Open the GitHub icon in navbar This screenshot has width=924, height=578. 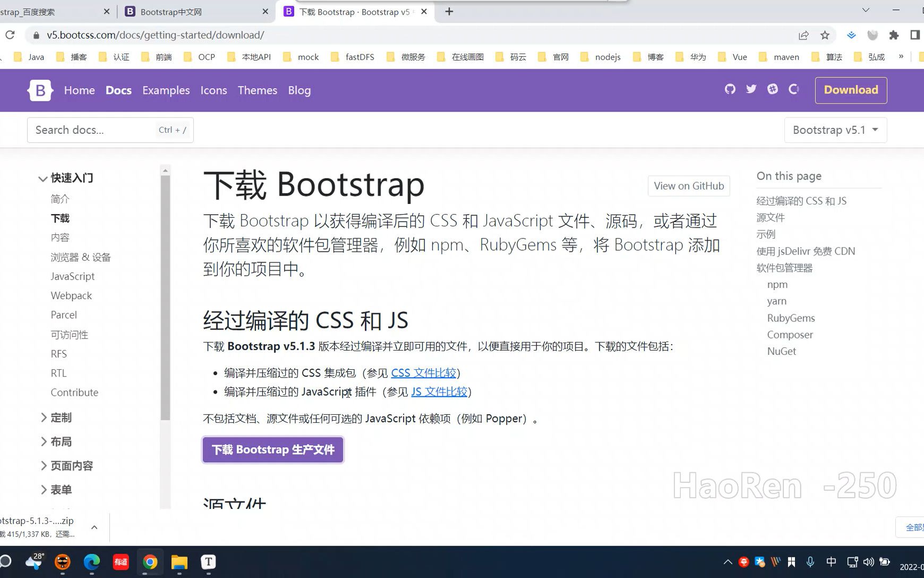pos(730,89)
